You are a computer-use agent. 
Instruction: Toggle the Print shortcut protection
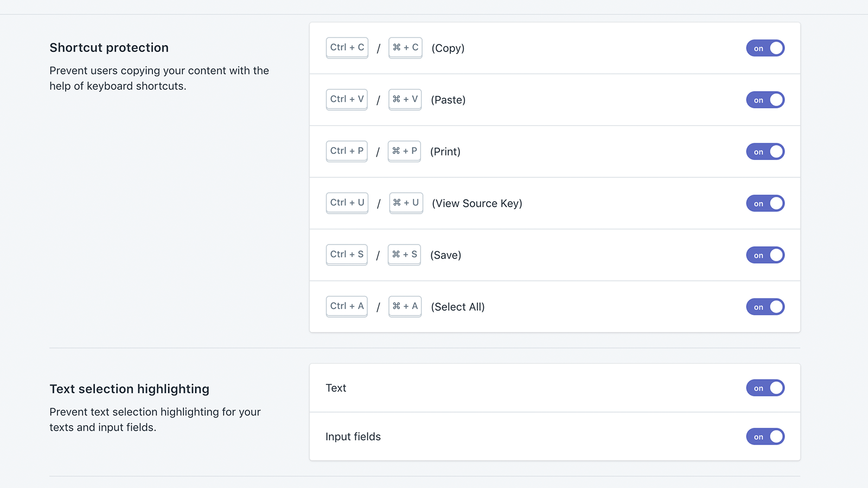click(765, 152)
